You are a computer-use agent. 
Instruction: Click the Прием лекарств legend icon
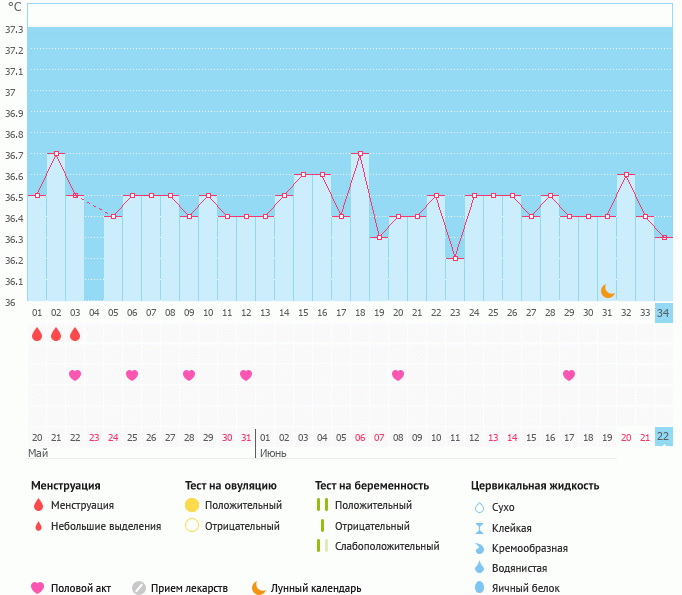(139, 588)
